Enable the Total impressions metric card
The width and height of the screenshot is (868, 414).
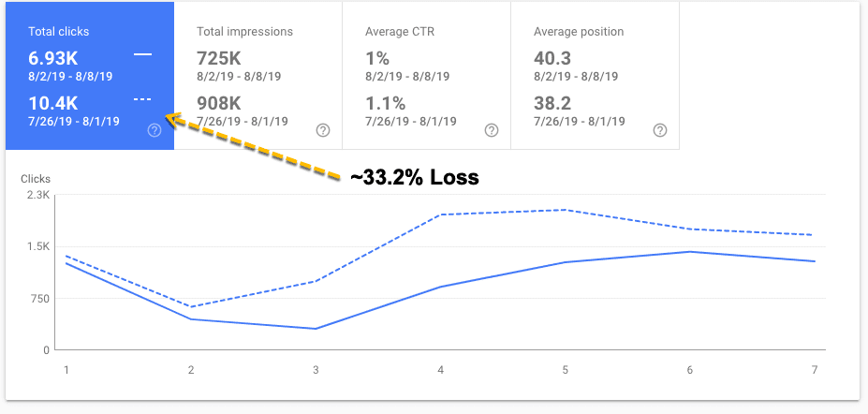click(258, 76)
